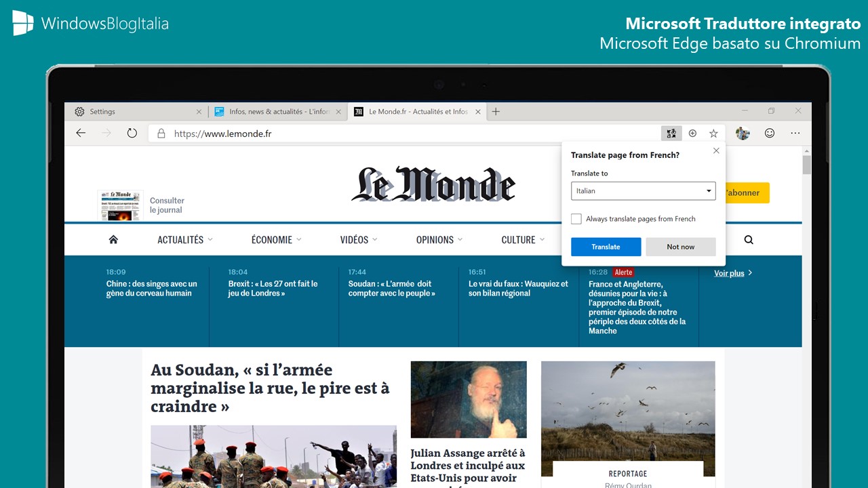The height and width of the screenshot is (488, 868).
Task: Expand the CULTURE menu
Action: click(x=524, y=240)
